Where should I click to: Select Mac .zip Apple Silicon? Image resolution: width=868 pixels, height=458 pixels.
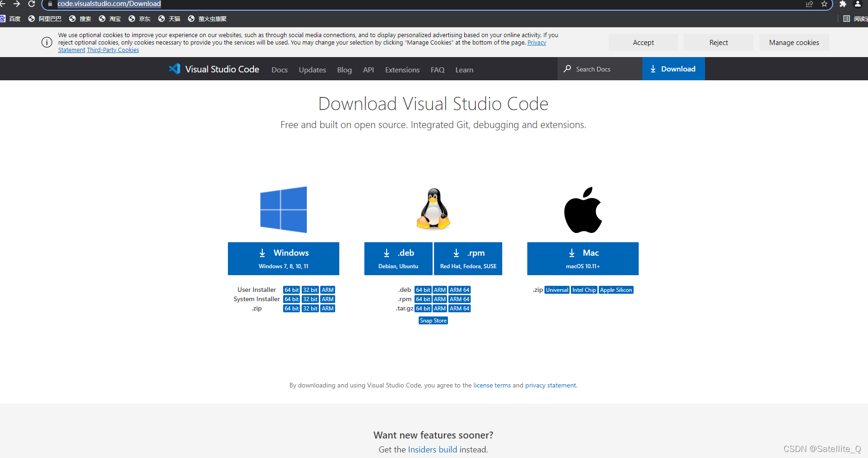pos(616,290)
